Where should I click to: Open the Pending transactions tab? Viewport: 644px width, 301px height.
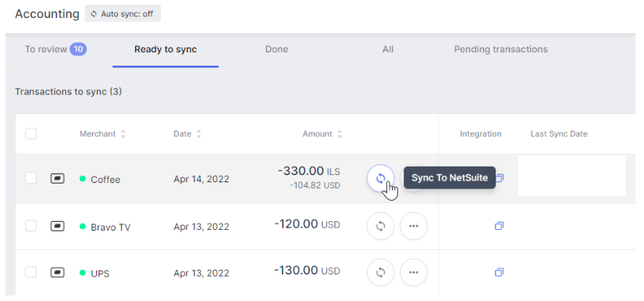500,49
